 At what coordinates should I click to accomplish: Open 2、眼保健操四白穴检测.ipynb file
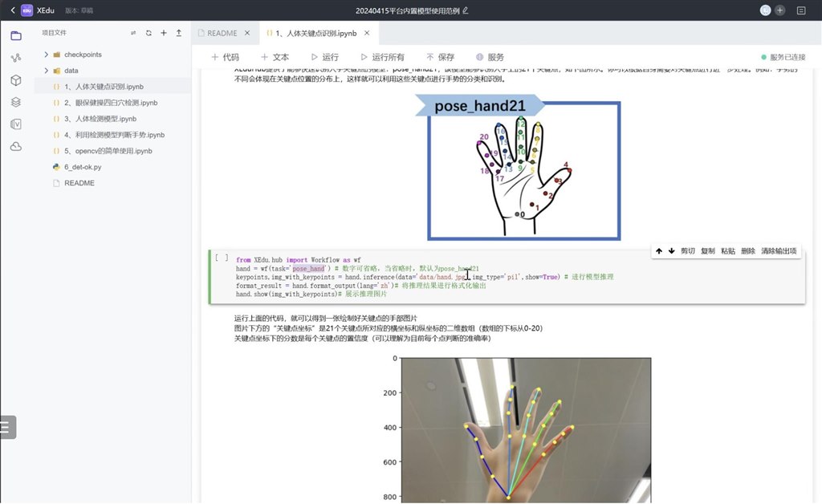coord(112,103)
